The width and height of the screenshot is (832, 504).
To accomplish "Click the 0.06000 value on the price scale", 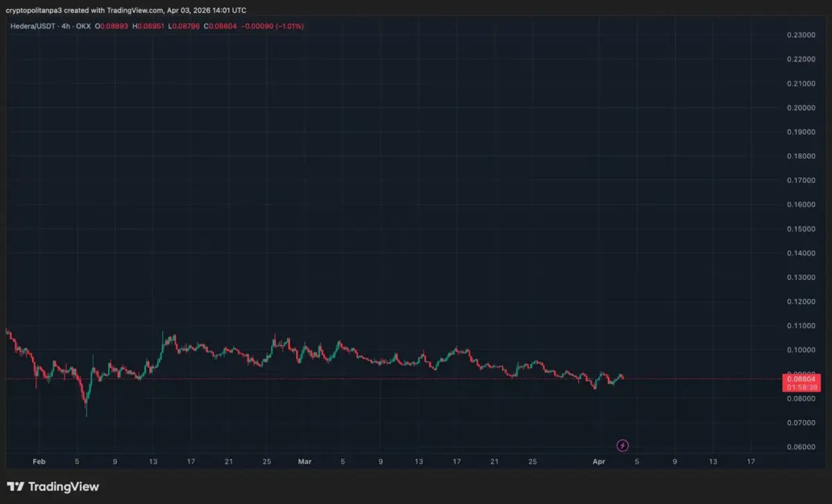I will click(x=802, y=447).
